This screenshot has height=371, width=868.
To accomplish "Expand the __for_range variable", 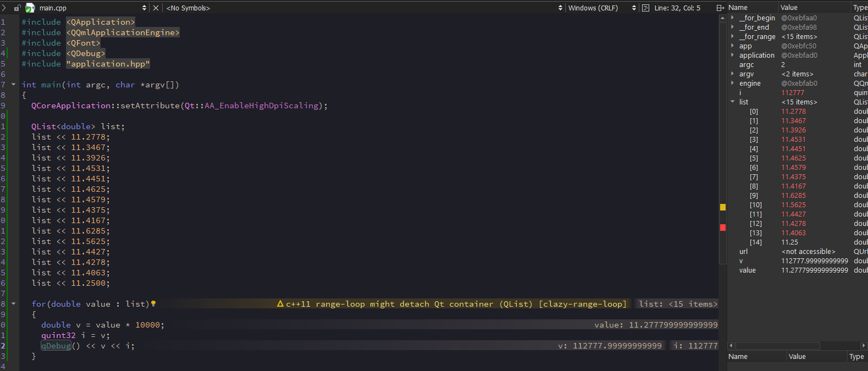I will click(732, 36).
